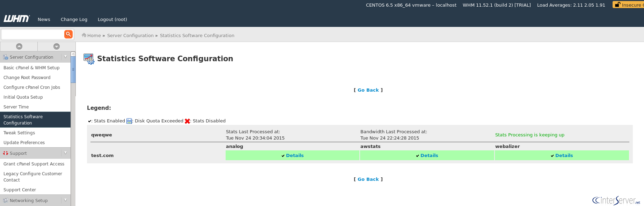The height and width of the screenshot is (206, 644).
Task: Click the Server Configuration gear icon
Action: click(x=6, y=57)
